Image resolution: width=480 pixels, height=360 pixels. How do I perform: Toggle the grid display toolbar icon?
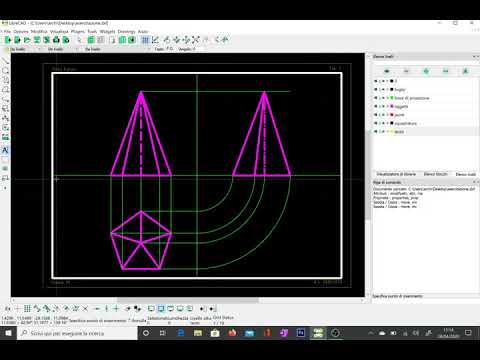pyautogui.click(x=145, y=40)
